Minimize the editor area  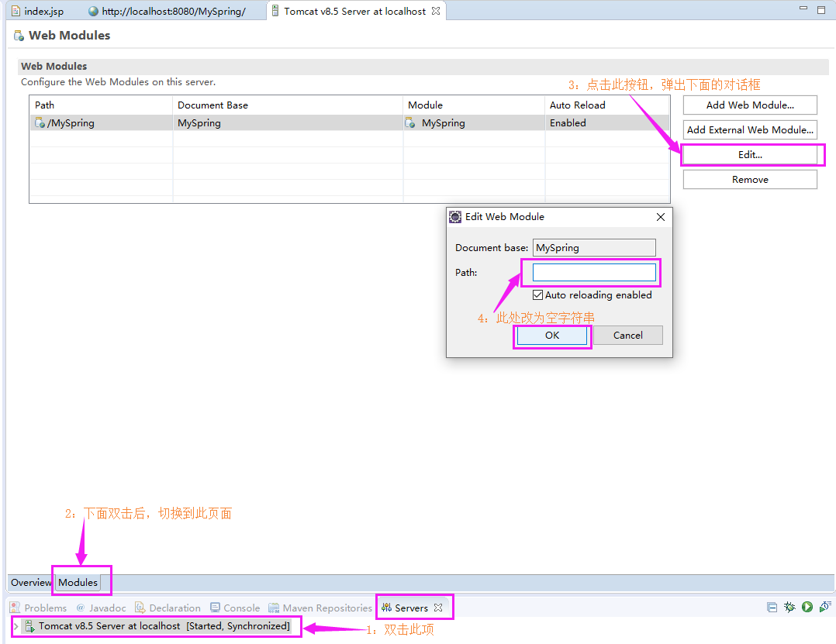click(x=803, y=9)
